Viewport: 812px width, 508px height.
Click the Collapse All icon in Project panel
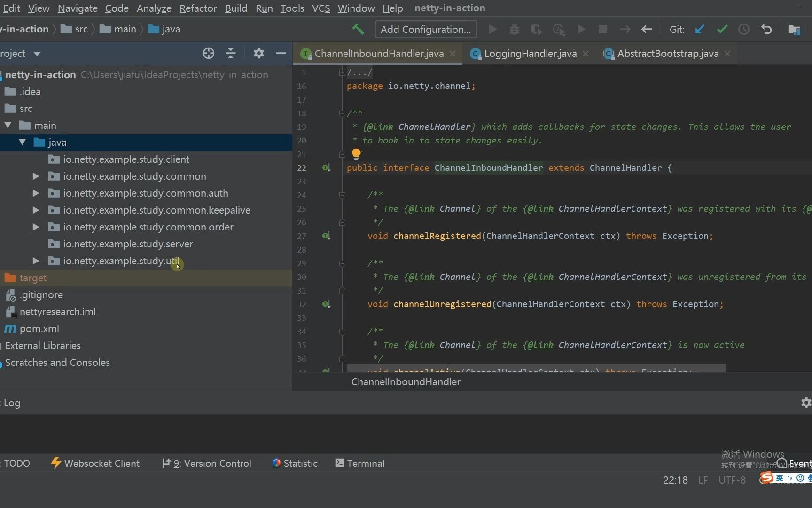click(231, 53)
